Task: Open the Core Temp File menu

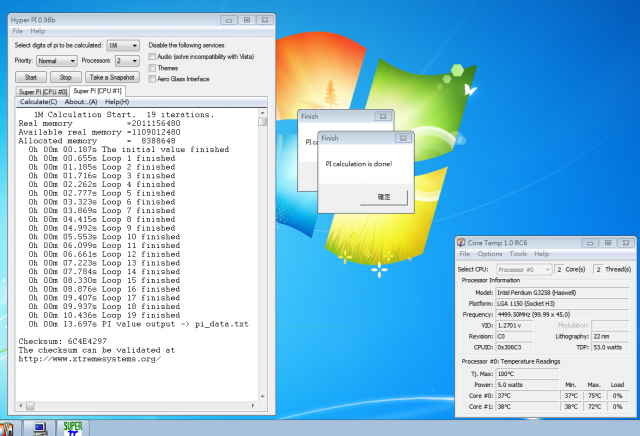Action: [464, 254]
